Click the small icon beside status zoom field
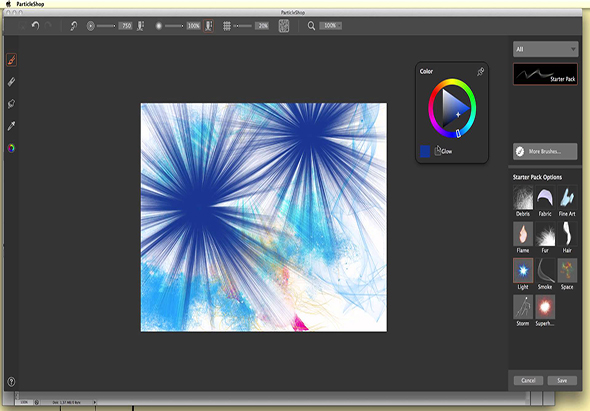This screenshot has width=590, height=411. click(x=37, y=402)
